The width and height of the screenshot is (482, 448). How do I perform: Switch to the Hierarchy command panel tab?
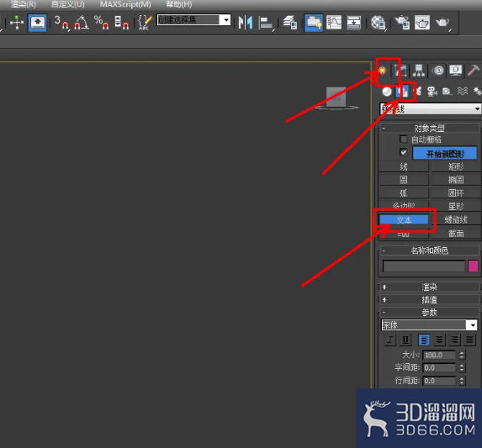coord(419,71)
